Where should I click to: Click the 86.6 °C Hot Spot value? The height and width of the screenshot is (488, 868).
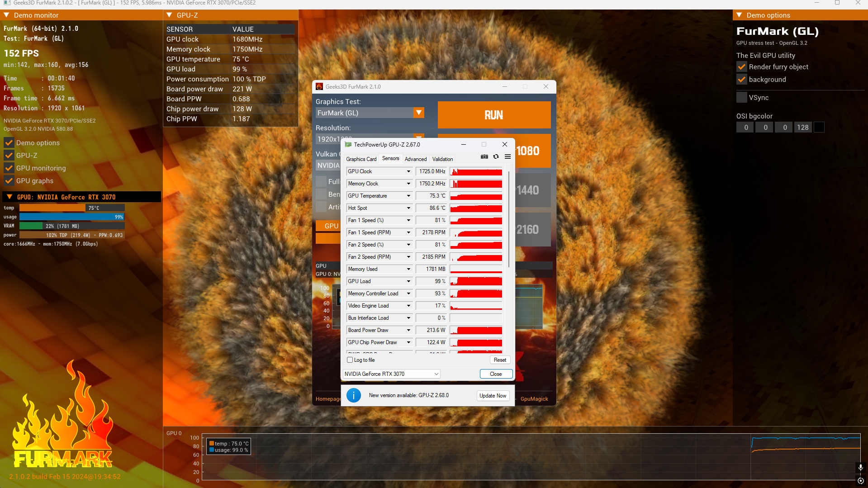pos(432,208)
